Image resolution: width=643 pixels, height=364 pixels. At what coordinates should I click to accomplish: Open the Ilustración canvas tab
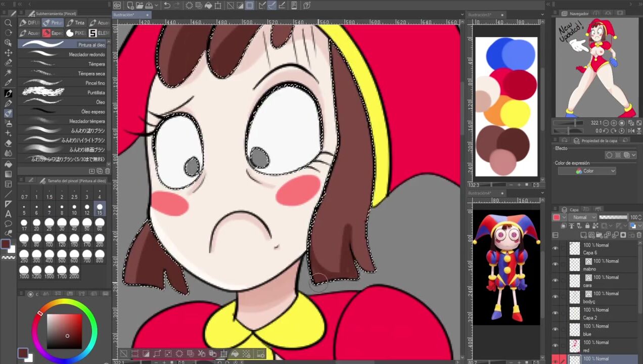(124, 15)
